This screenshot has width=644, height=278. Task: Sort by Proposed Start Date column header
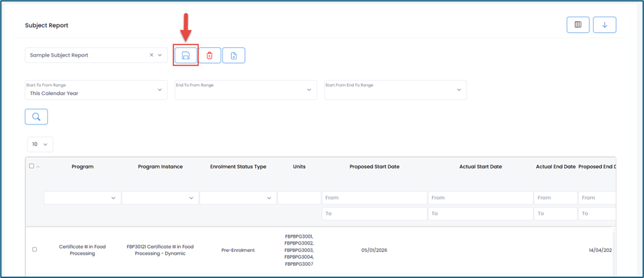pos(375,167)
